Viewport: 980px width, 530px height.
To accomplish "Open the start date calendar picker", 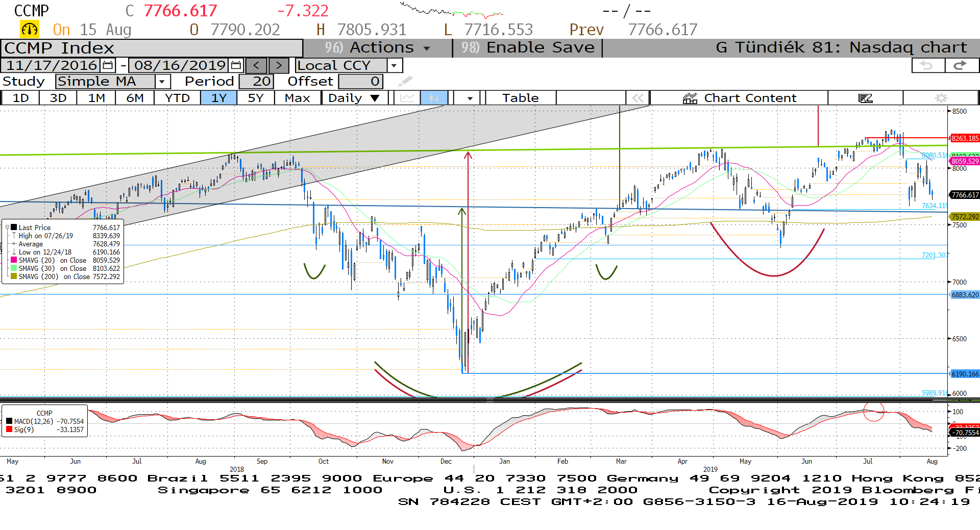I will coord(108,65).
